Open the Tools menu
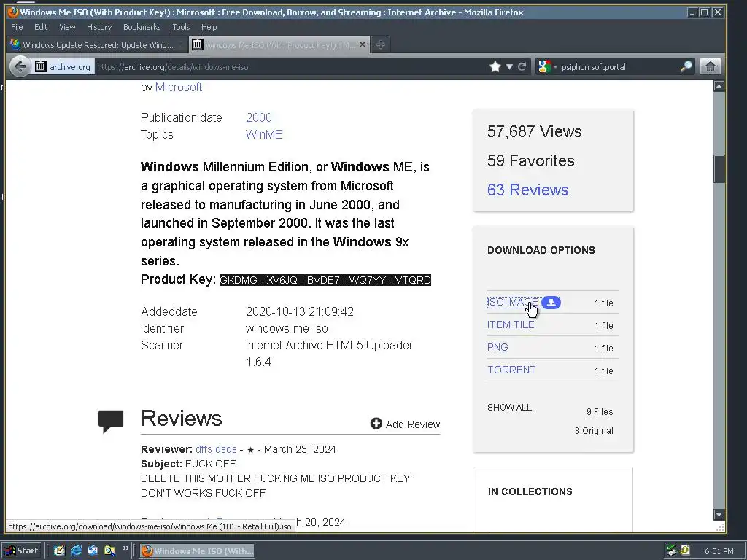The width and height of the screenshot is (747, 560). tap(181, 27)
